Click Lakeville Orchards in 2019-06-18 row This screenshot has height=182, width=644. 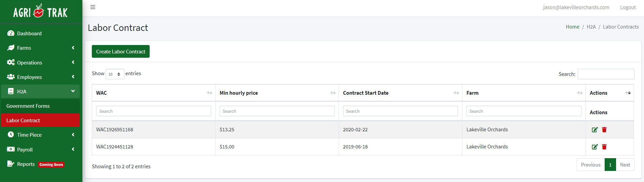[487, 147]
